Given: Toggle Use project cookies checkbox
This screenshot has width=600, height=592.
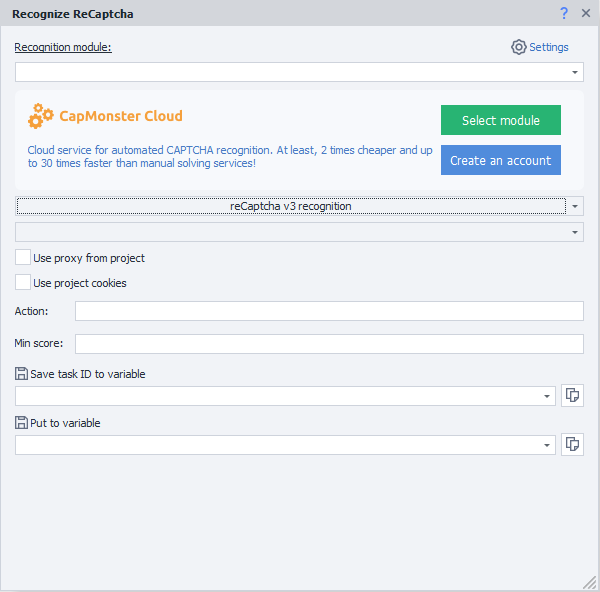Looking at the screenshot, I should 23,283.
